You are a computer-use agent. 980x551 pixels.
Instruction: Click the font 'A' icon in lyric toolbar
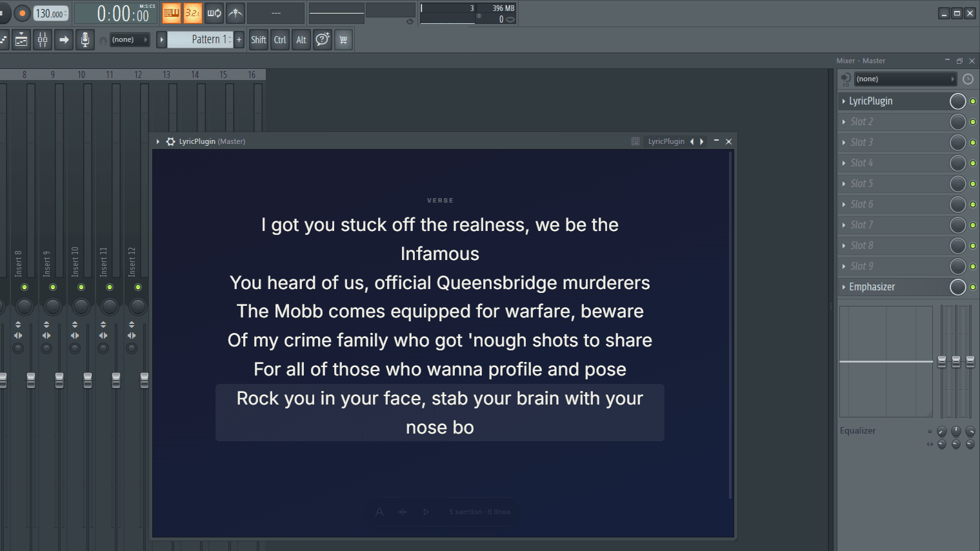click(379, 512)
